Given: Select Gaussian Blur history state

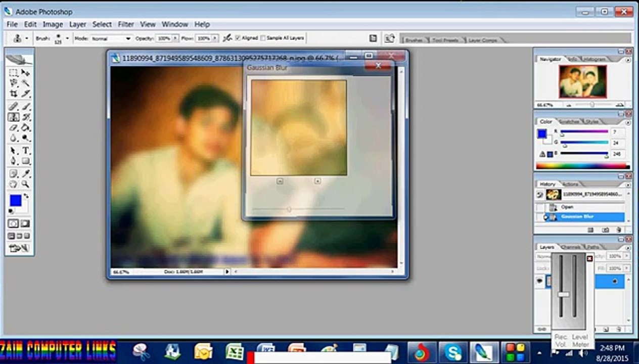Looking at the screenshot, I should pos(580,217).
